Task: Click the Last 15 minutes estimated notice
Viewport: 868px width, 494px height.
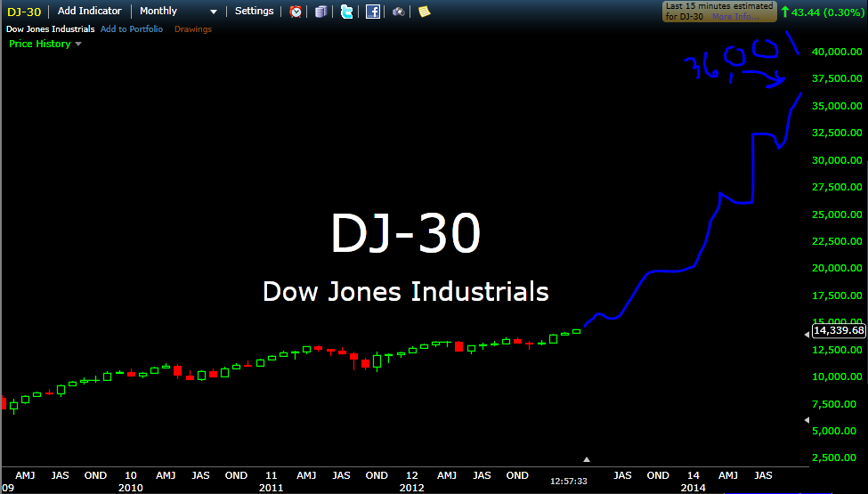Action: 719,11
